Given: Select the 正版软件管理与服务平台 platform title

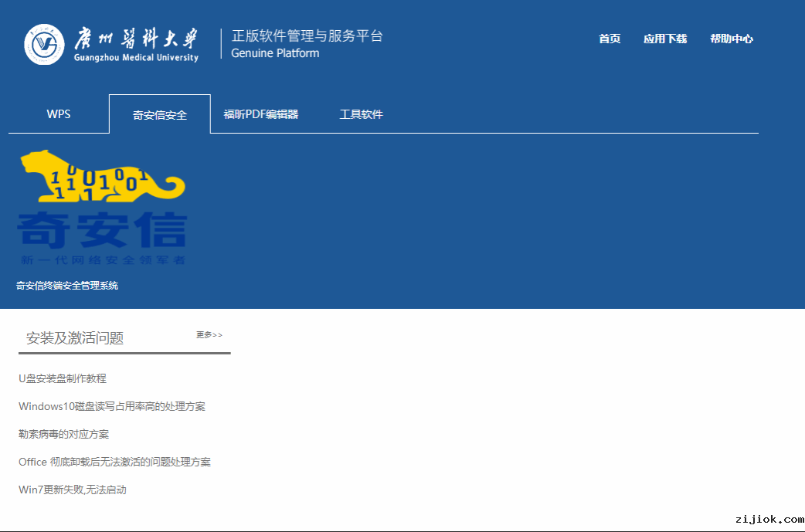Looking at the screenshot, I should point(307,36).
